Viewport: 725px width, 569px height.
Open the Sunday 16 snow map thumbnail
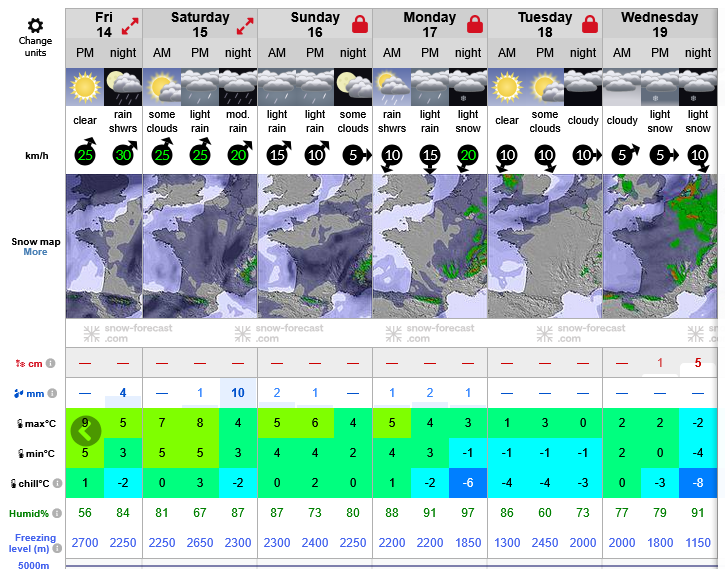[315, 246]
